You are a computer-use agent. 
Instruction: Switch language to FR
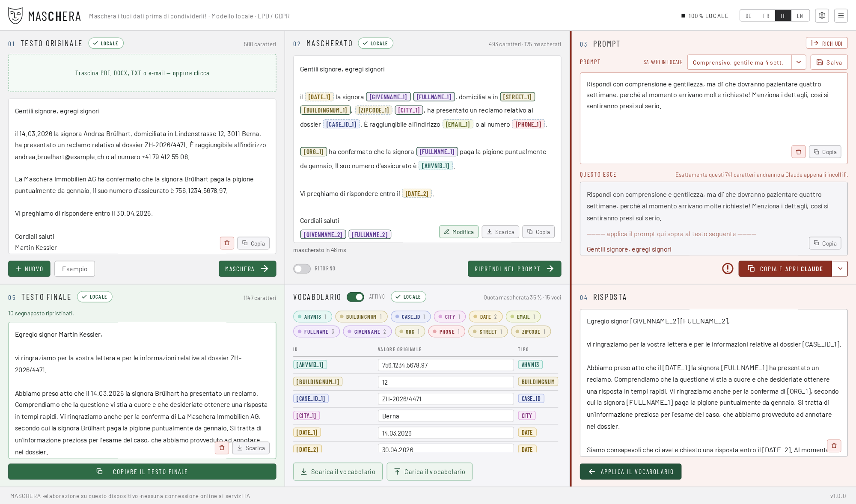(x=766, y=16)
